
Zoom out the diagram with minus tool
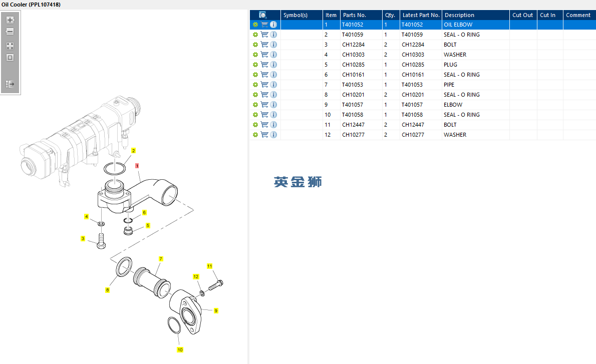(x=10, y=32)
